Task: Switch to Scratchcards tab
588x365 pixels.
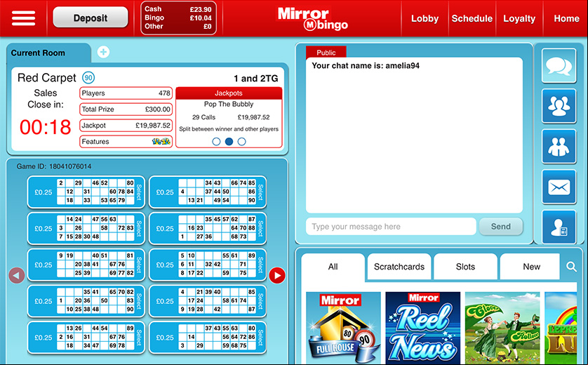Action: coord(399,267)
